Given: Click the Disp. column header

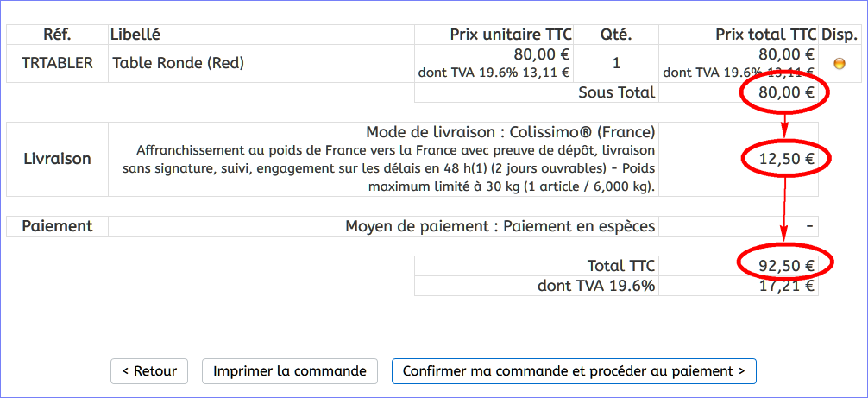Looking at the screenshot, I should pos(840,35).
